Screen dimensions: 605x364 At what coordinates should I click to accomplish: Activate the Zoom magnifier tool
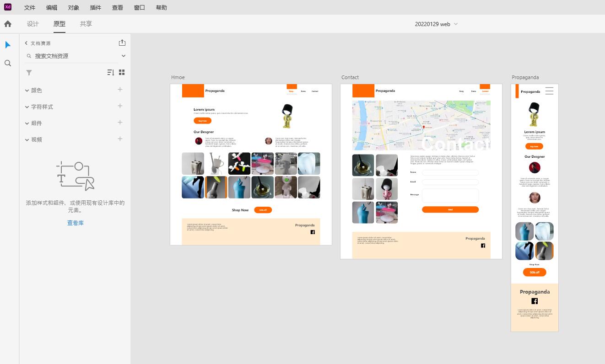8,63
